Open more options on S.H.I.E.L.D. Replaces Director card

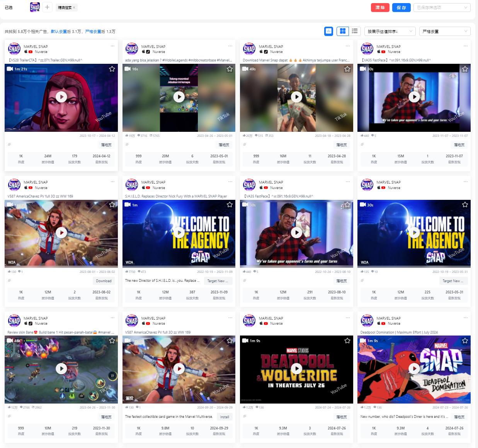coord(230,182)
